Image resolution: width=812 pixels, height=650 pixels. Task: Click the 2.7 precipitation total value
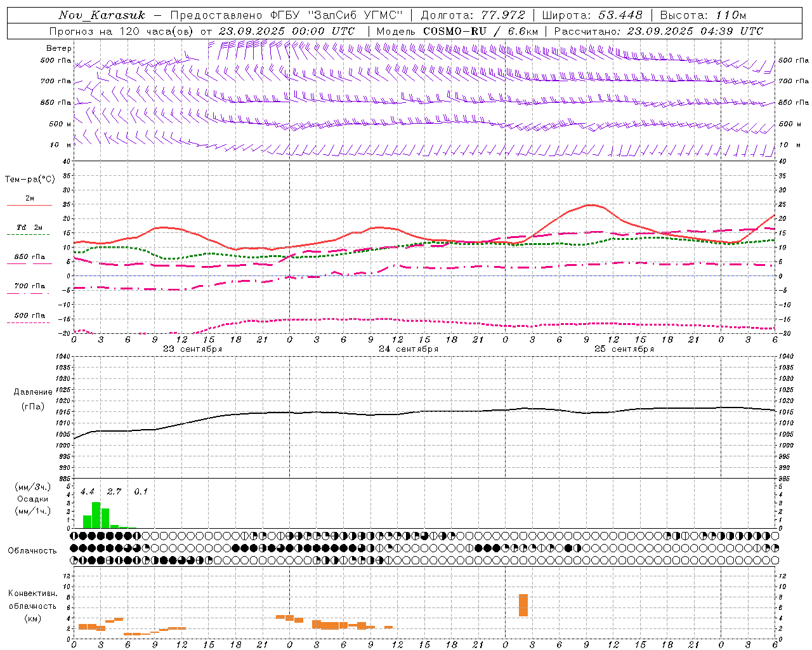point(114,492)
